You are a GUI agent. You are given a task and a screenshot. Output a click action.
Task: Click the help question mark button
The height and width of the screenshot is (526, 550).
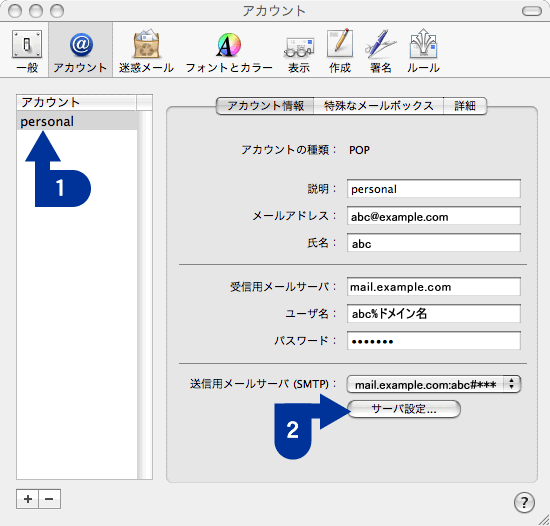(524, 502)
